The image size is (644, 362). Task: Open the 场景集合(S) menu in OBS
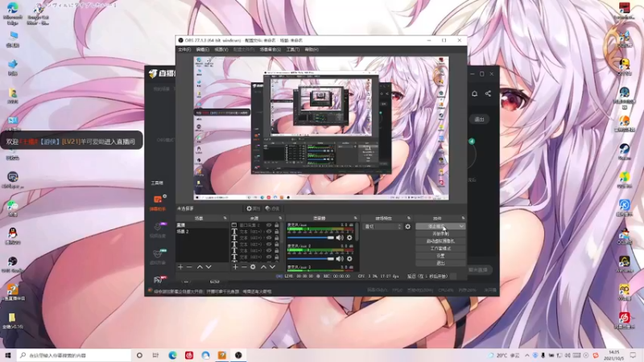[270, 50]
